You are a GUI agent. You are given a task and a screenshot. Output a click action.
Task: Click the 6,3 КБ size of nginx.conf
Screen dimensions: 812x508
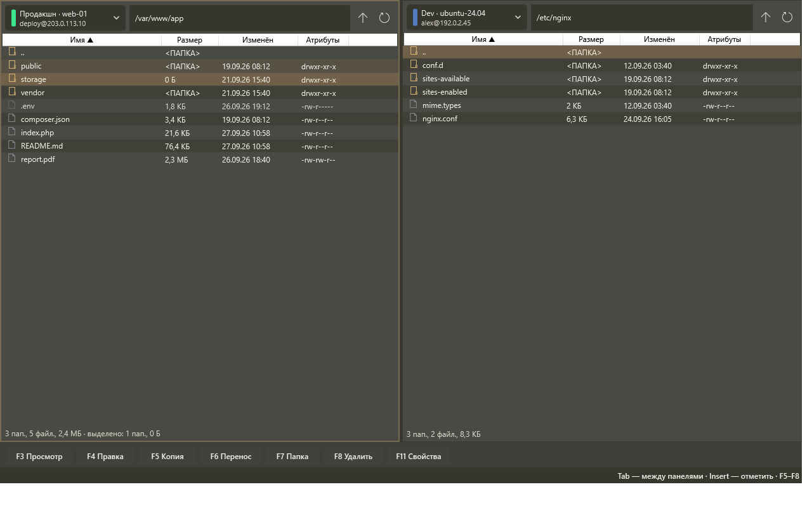(x=577, y=119)
